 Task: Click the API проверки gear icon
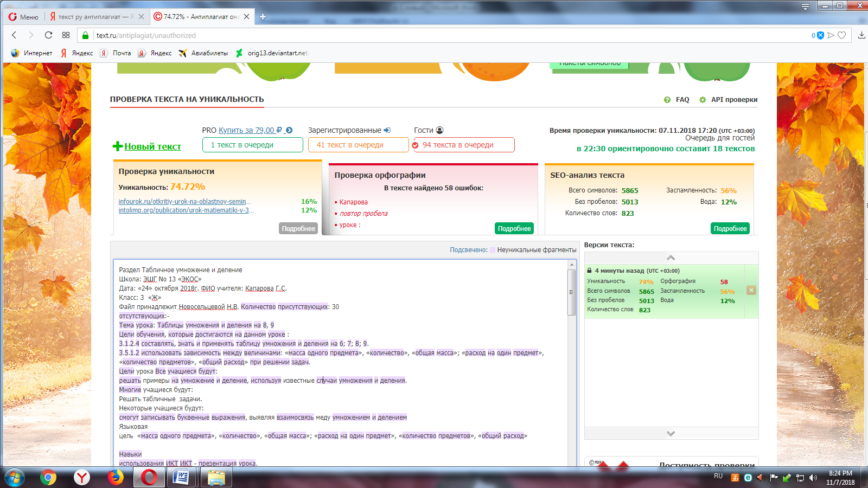click(703, 100)
